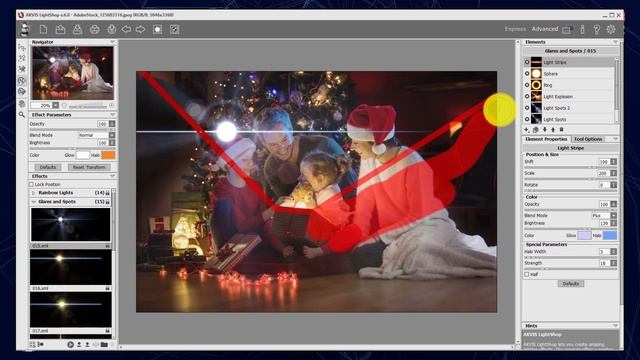Open Preferences gear icon
The height and width of the screenshot is (360, 640).
click(611, 29)
